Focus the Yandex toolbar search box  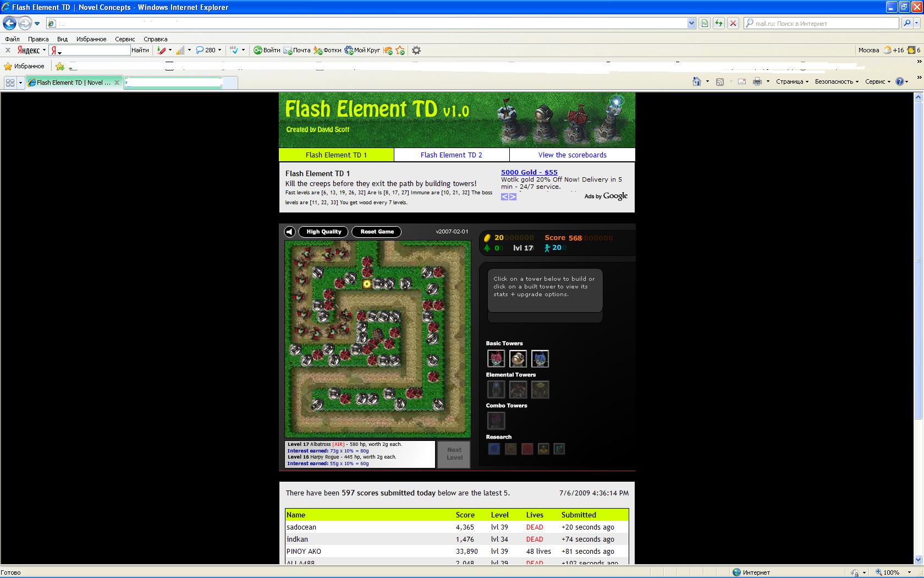coord(90,50)
